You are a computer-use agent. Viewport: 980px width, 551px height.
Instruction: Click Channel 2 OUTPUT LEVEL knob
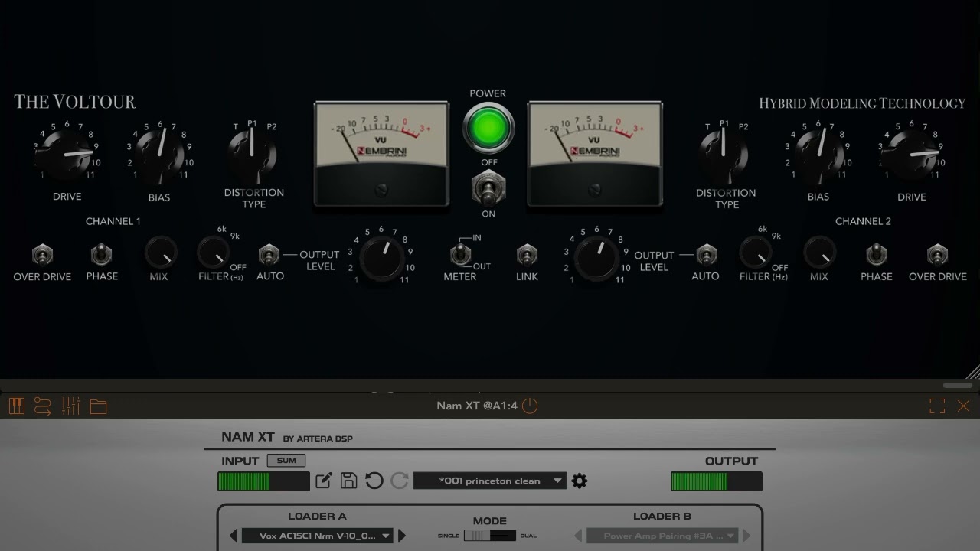click(x=596, y=257)
